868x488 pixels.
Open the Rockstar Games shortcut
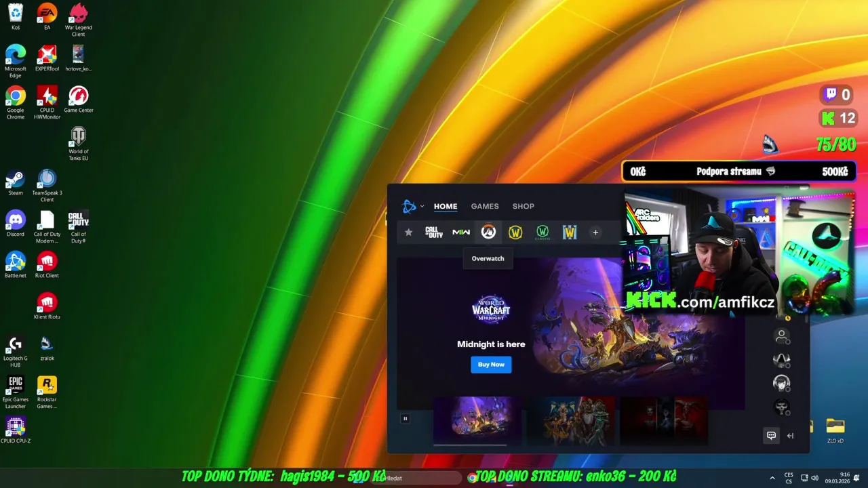coord(47,392)
